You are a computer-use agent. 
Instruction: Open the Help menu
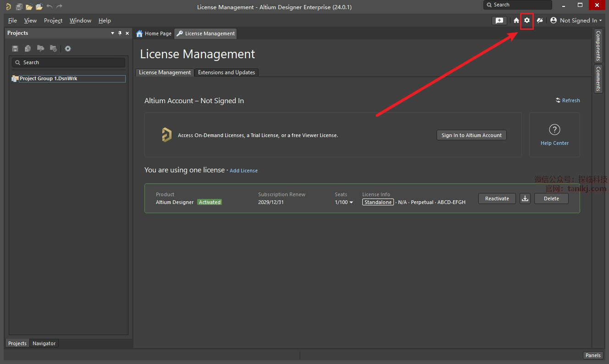click(x=105, y=21)
